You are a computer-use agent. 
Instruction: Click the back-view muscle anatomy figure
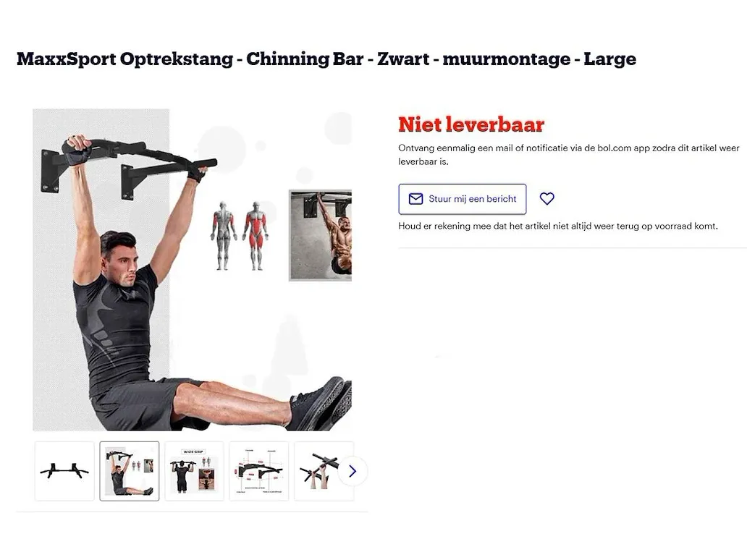click(x=223, y=236)
